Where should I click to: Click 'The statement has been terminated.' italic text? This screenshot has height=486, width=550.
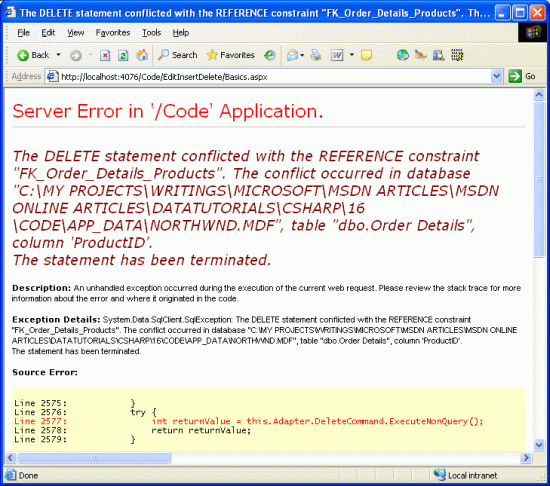pos(142,260)
